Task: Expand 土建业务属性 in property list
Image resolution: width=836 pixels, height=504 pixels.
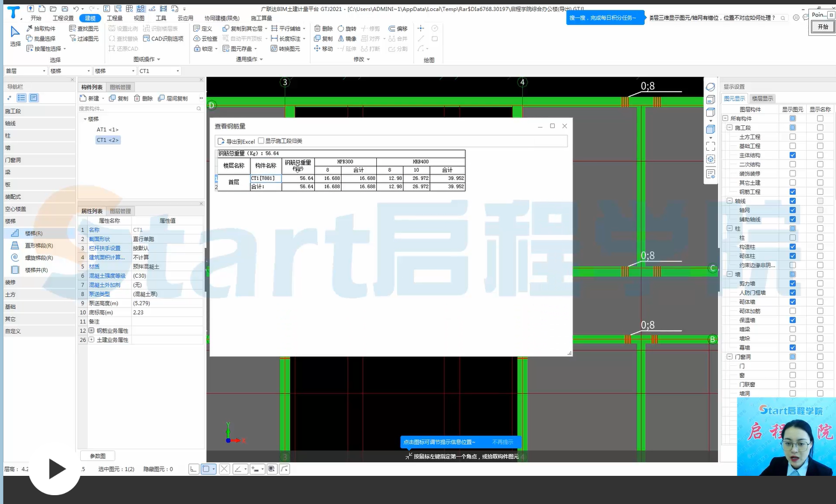Action: click(x=91, y=340)
